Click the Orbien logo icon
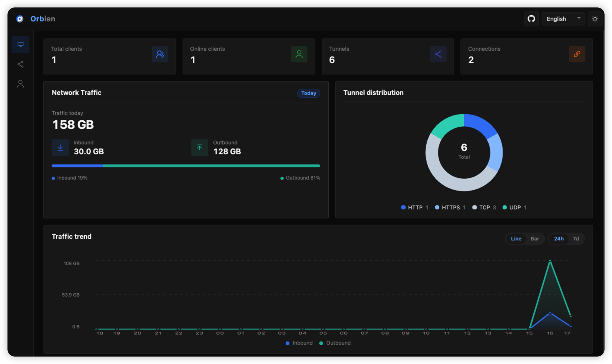This screenshot has height=364, width=612. (x=20, y=19)
